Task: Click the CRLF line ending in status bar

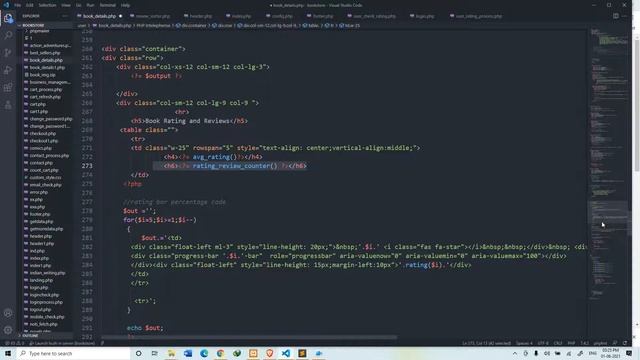Action: (x=558, y=343)
